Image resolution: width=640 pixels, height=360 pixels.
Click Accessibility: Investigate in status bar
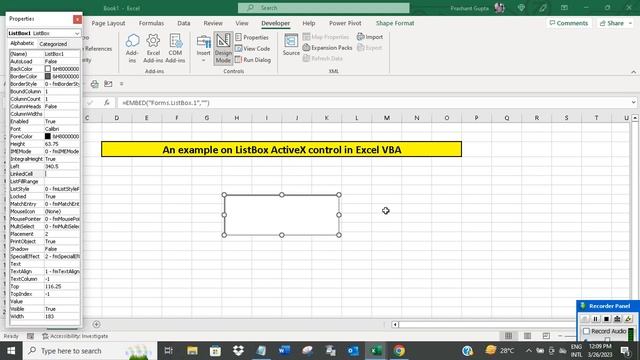pos(75,336)
